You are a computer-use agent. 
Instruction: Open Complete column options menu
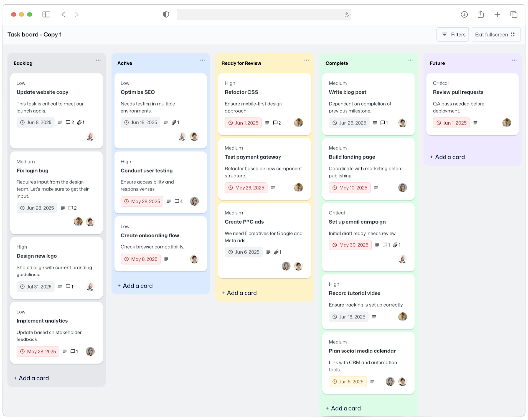(x=410, y=60)
